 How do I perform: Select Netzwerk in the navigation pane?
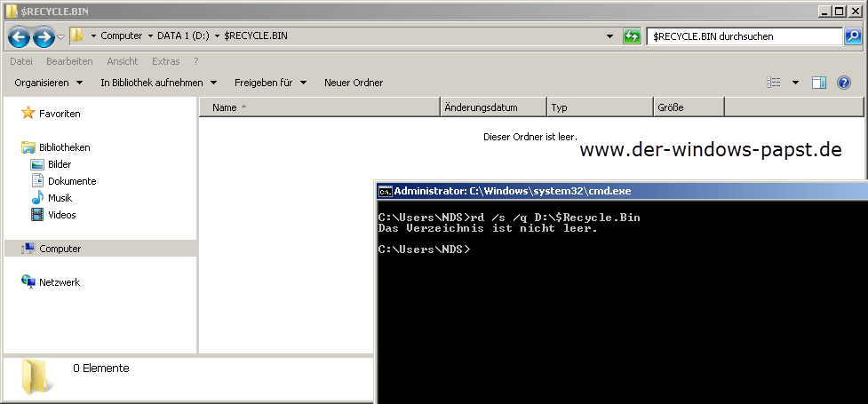[x=60, y=282]
